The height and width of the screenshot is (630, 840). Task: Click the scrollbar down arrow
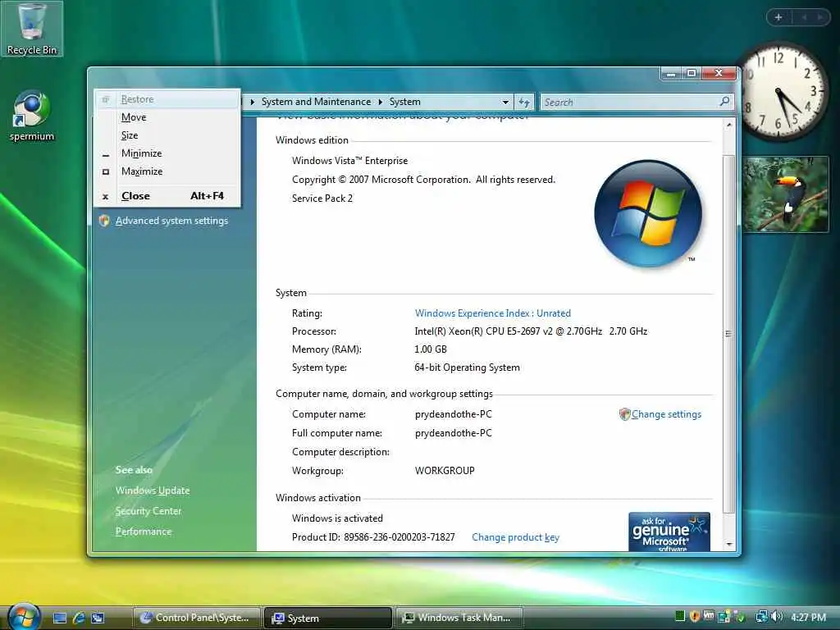[x=728, y=545]
